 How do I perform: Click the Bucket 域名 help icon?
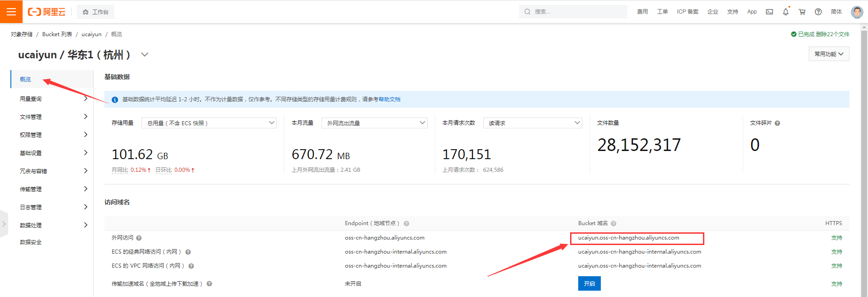613,223
